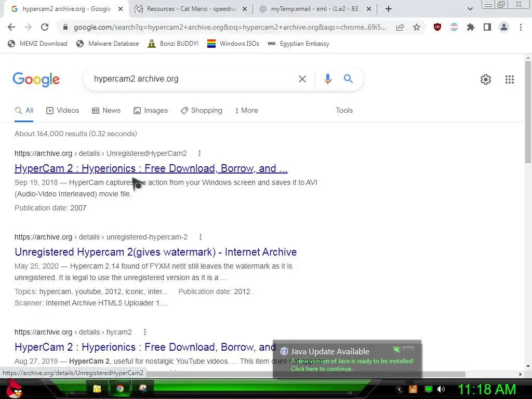Open the third taskbar application icon
Image resolution: width=532 pixels, height=399 pixels.
tap(143, 389)
